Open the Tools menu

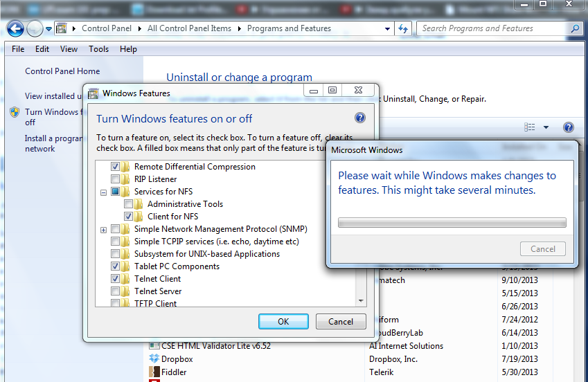(x=98, y=49)
